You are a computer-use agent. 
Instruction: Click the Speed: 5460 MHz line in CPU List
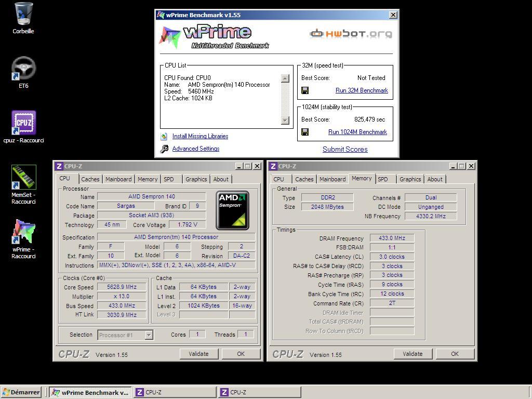[189, 91]
